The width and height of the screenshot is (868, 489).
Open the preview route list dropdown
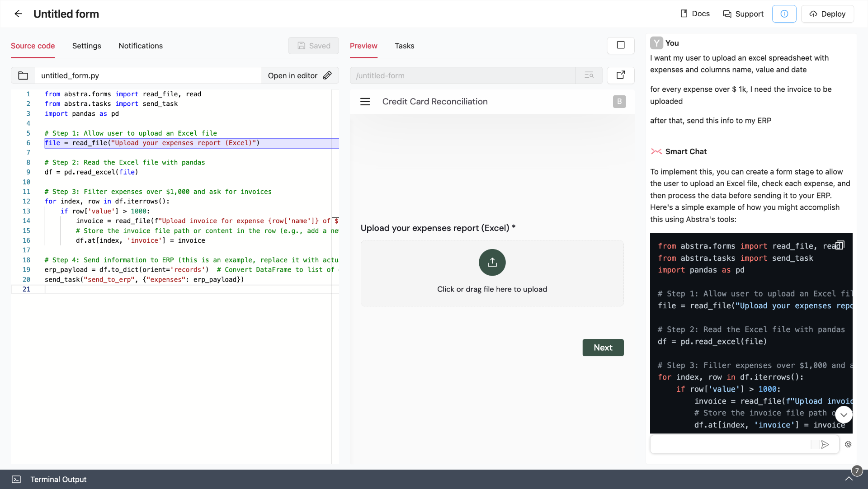[x=589, y=75]
